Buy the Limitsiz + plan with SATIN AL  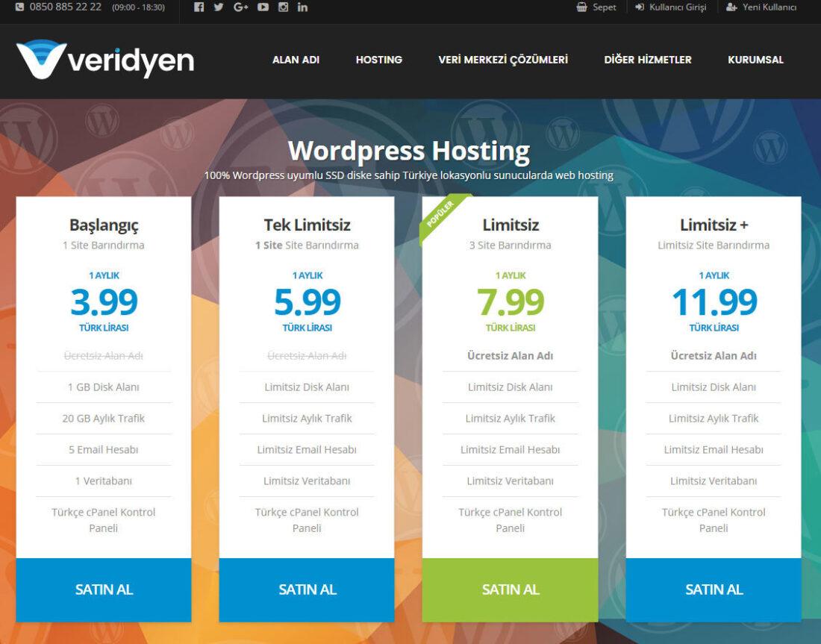pos(714,590)
